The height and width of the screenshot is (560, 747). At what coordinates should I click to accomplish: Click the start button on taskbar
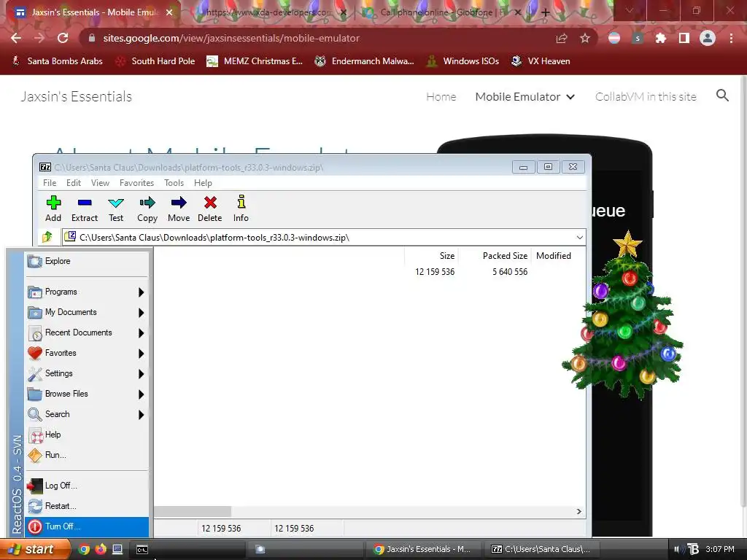click(x=34, y=549)
